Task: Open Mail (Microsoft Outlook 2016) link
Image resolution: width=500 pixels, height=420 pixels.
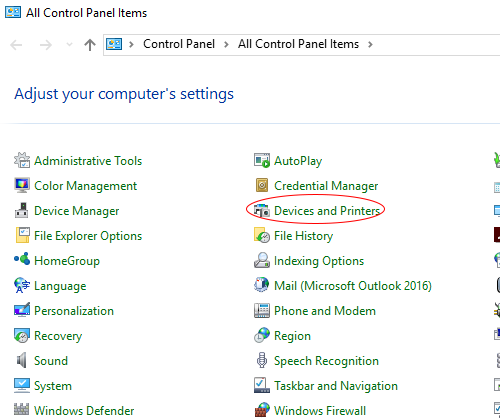Action: (353, 286)
